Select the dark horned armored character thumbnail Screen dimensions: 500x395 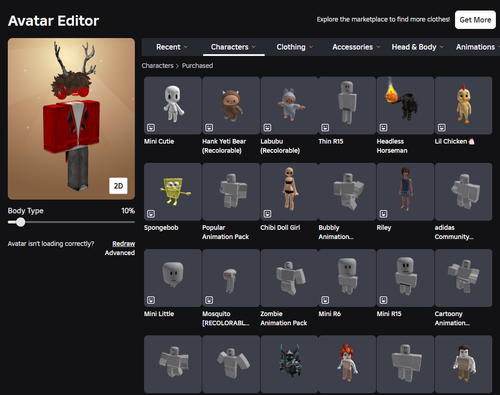(x=289, y=364)
